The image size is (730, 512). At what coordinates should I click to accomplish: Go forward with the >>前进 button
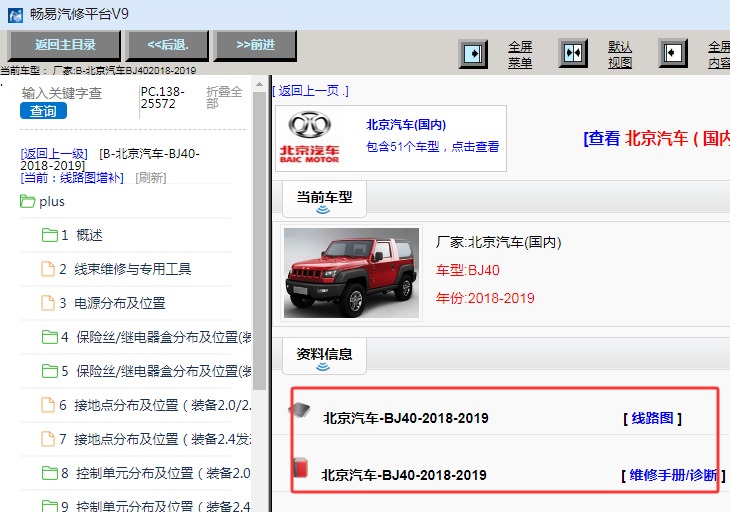click(x=255, y=46)
